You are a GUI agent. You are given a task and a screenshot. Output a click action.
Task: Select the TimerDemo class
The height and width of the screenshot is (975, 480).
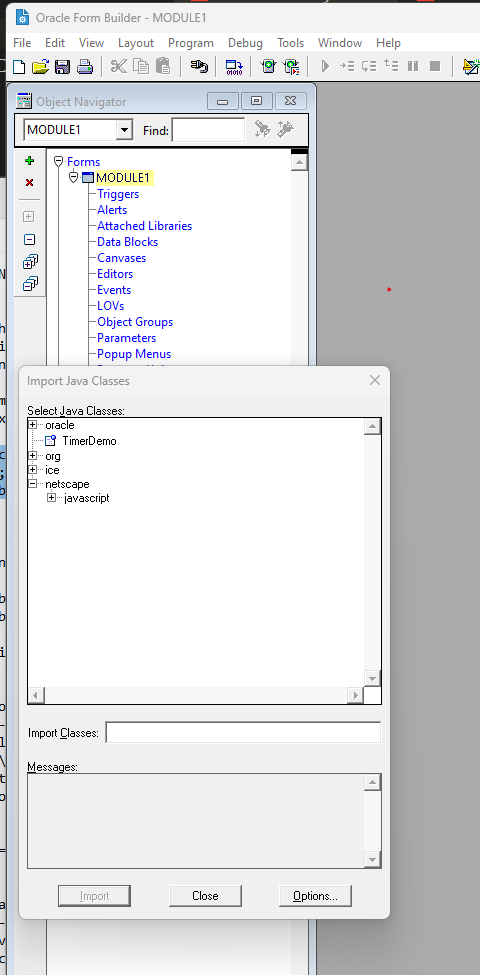click(89, 441)
